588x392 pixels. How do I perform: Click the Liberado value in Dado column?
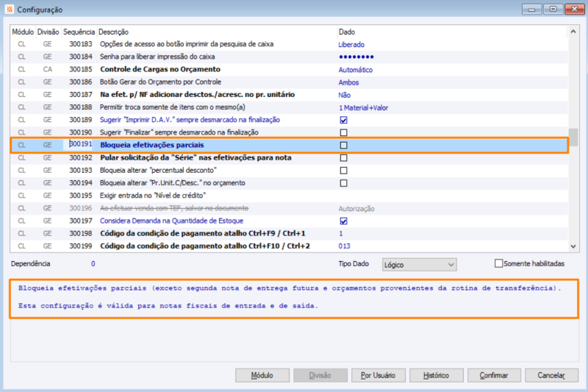[351, 45]
